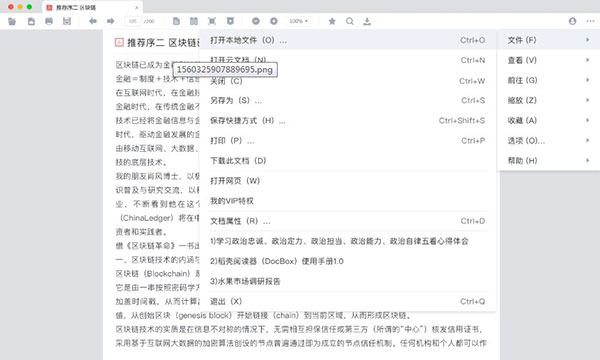
Task: Expand the 前往 (G) submenu
Action: click(x=548, y=80)
